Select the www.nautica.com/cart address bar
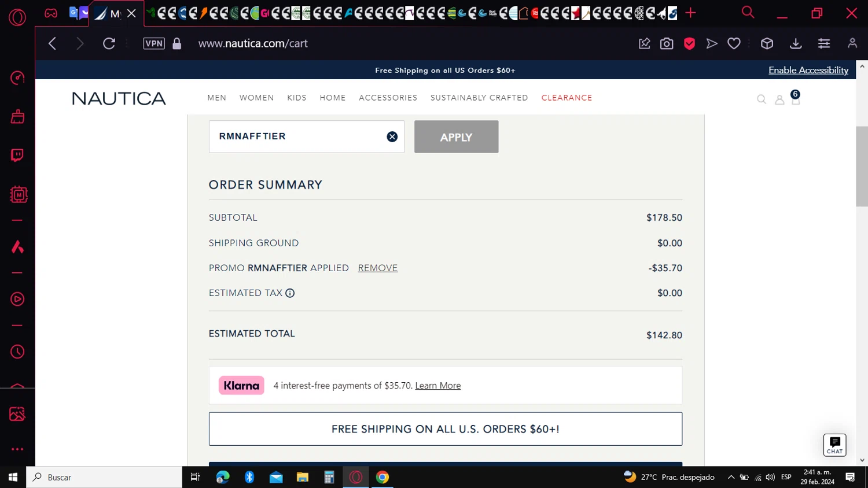The width and height of the screenshot is (868, 488). pos(253,43)
